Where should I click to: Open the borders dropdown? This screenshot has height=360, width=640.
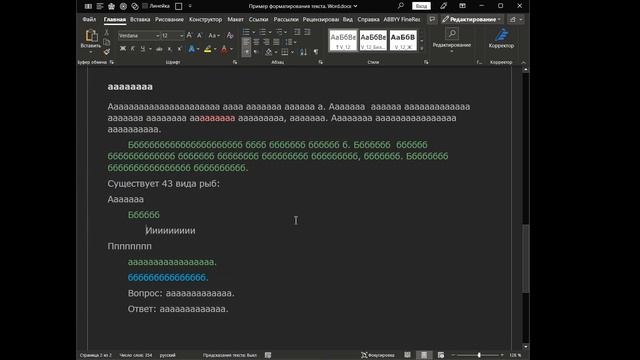[x=292, y=52]
